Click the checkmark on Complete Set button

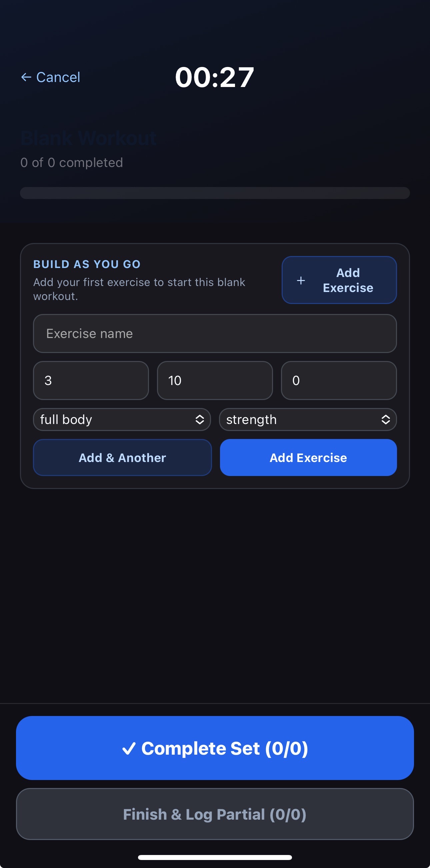[129, 748]
